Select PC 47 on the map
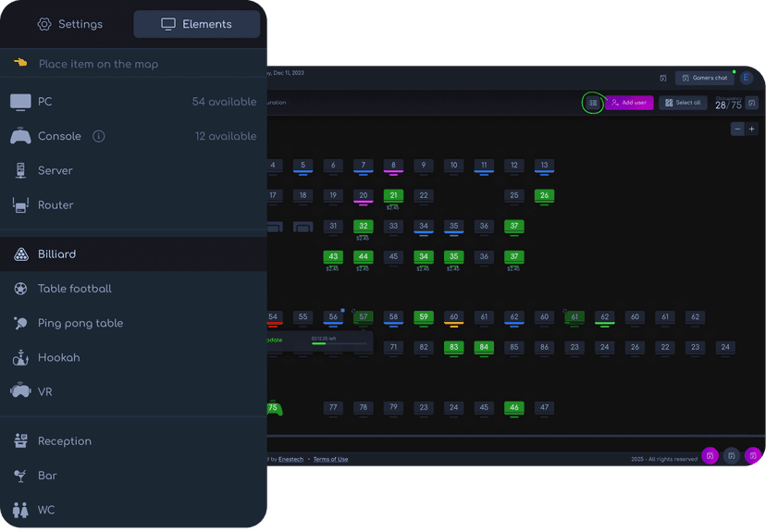 click(x=544, y=408)
